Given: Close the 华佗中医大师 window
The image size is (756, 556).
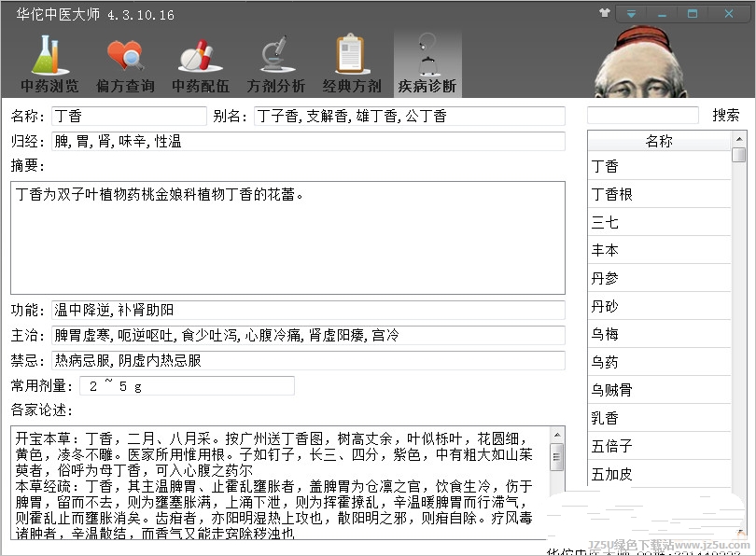Looking at the screenshot, I should click(729, 13).
